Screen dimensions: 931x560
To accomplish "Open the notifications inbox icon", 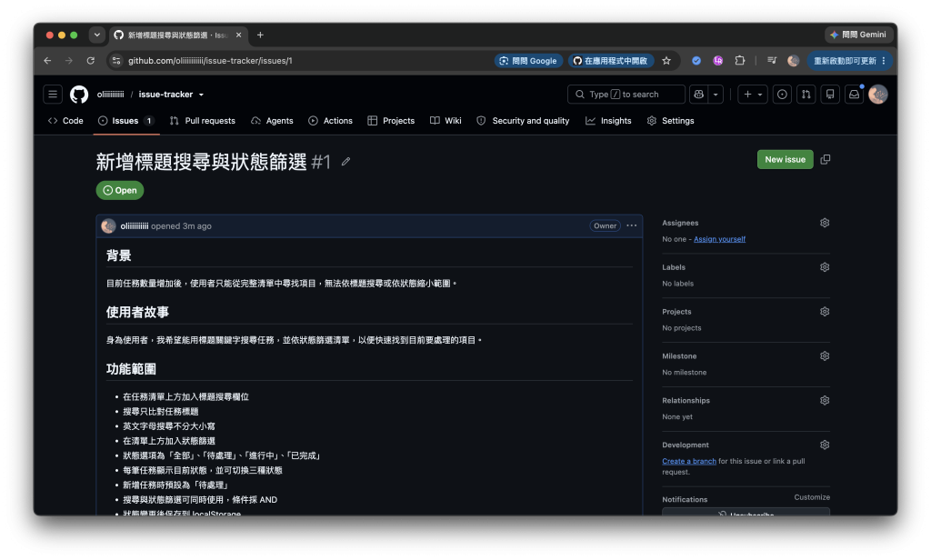I will click(854, 94).
